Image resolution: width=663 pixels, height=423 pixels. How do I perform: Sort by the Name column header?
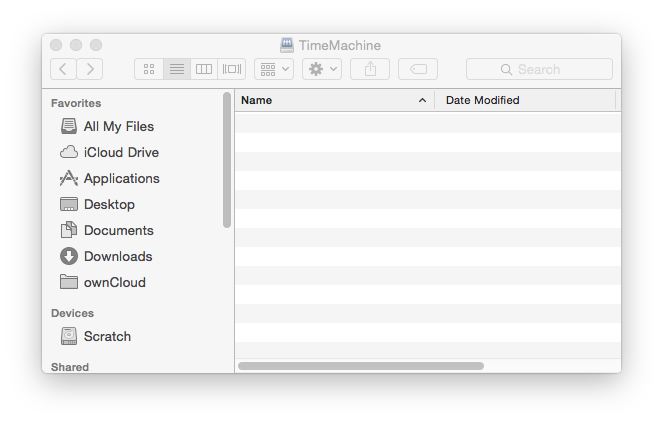[334, 100]
